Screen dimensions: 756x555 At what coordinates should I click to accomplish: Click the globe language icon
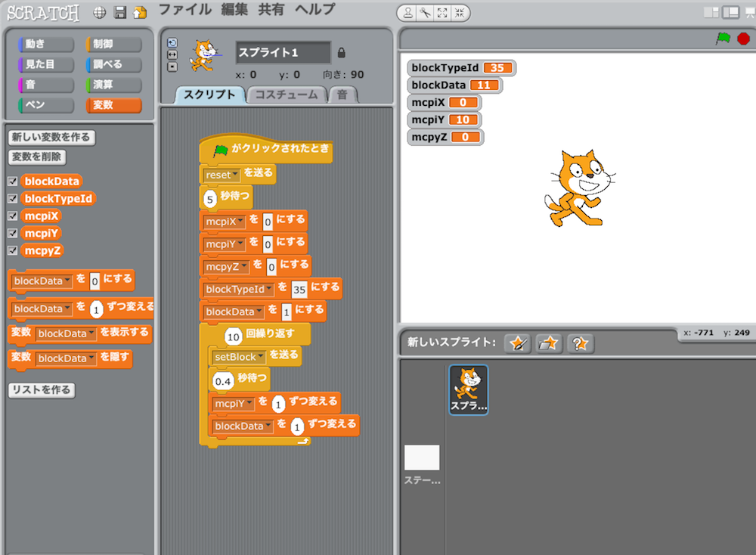99,13
